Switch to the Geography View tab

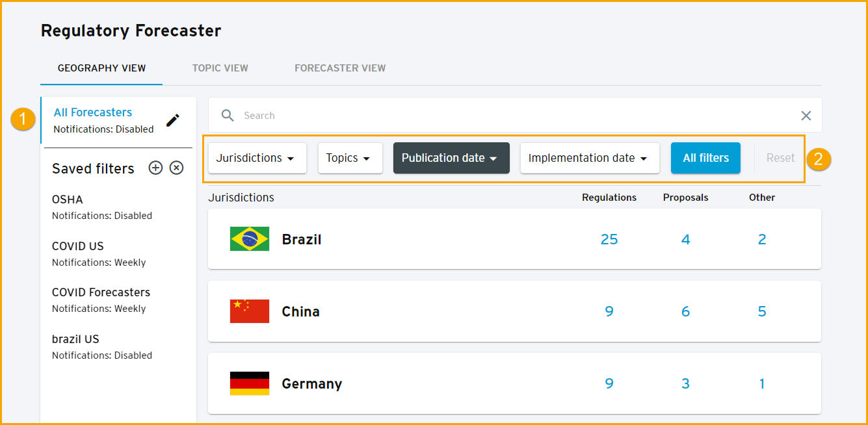[x=101, y=68]
